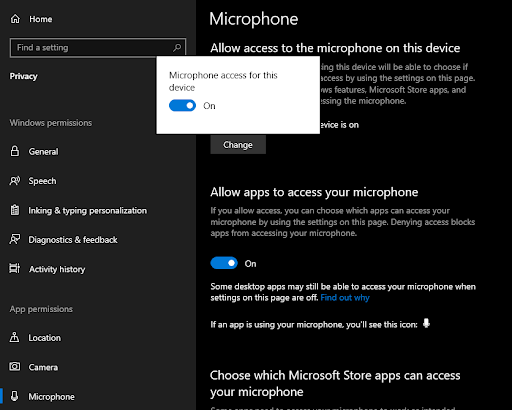The height and width of the screenshot is (410, 512).
Task: Toggle Allow apps to access microphone
Action: coord(224,263)
